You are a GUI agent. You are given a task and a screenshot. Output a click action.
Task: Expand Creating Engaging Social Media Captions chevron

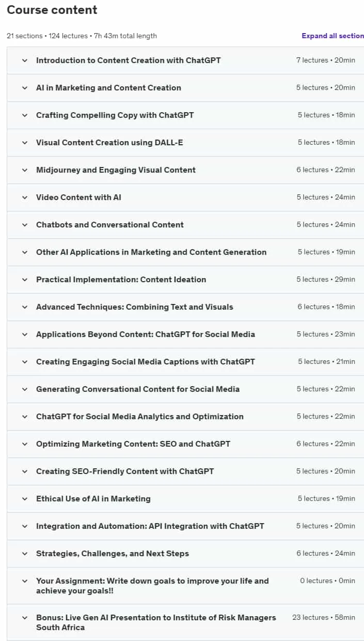click(24, 362)
